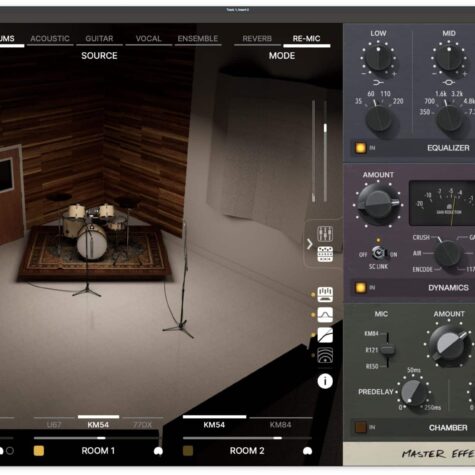475x475 pixels.
Task: Open the rack modules view icon
Action: 325,254
